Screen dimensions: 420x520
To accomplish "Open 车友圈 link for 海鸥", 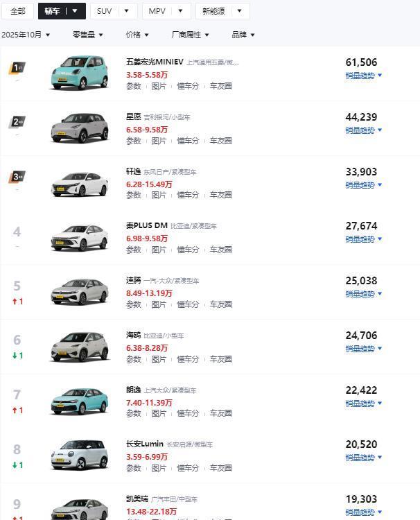I will coord(220,359).
